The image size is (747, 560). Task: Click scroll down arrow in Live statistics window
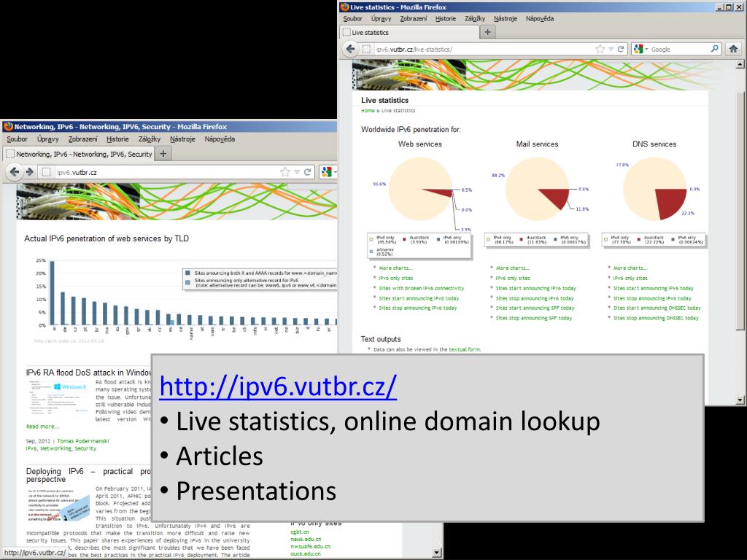740,400
